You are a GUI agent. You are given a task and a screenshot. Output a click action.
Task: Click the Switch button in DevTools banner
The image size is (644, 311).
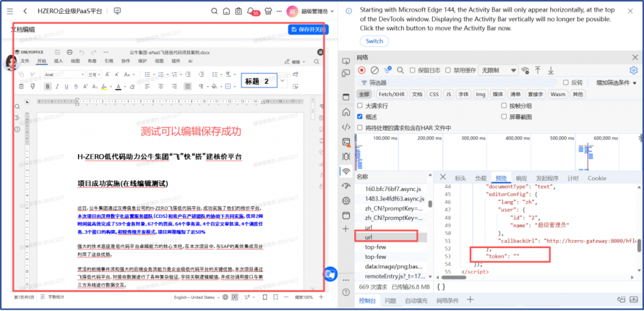click(x=374, y=41)
